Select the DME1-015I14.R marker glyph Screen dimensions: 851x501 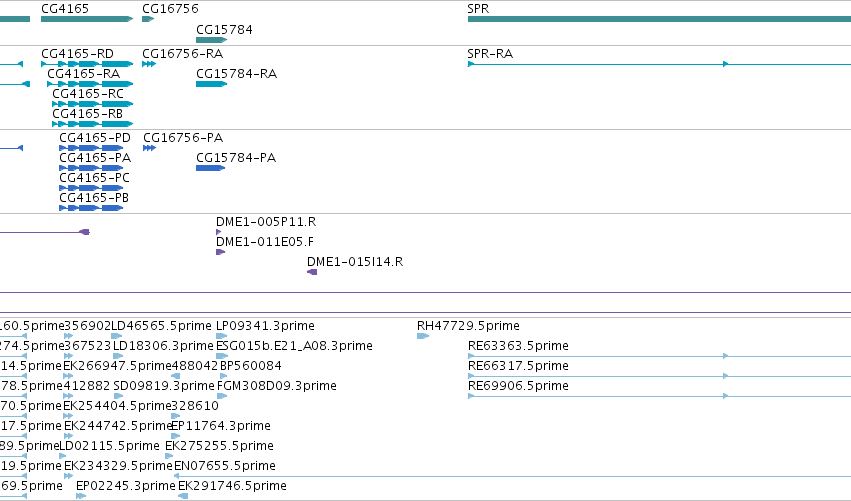(312, 272)
